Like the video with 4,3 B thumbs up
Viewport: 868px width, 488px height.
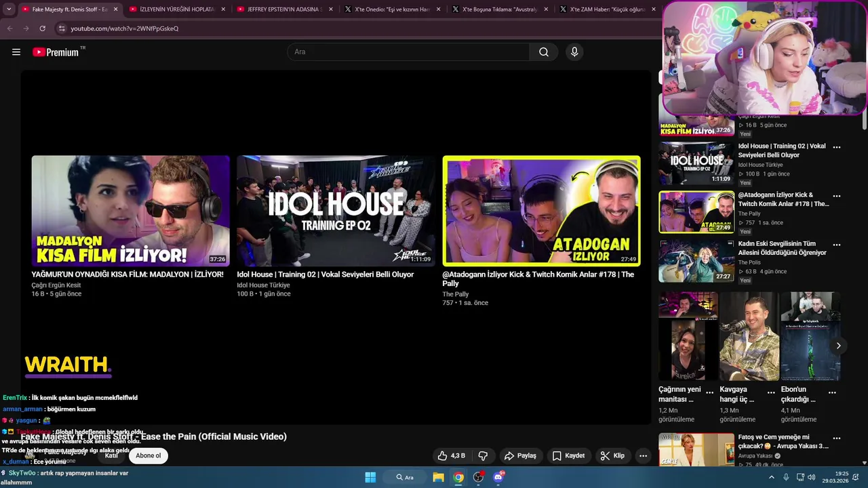(x=452, y=455)
